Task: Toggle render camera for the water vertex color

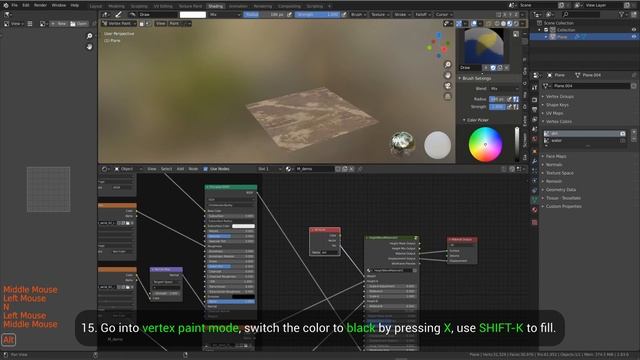Action: pyautogui.click(x=622, y=140)
